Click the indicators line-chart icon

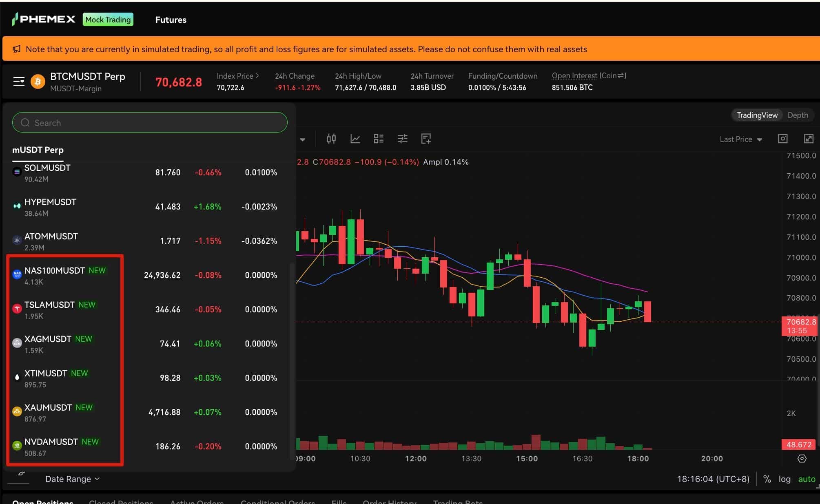(x=355, y=139)
